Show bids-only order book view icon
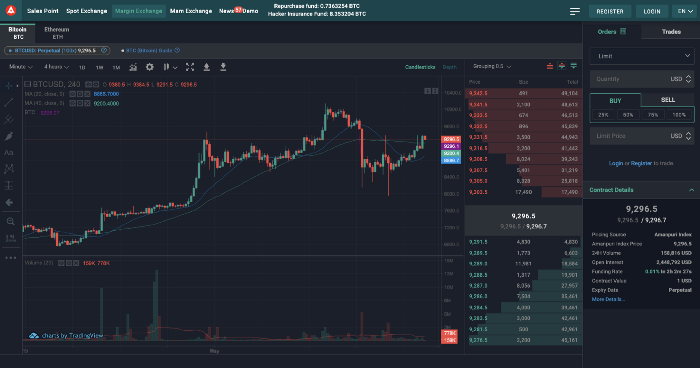The width and height of the screenshot is (700, 368). pos(574,66)
